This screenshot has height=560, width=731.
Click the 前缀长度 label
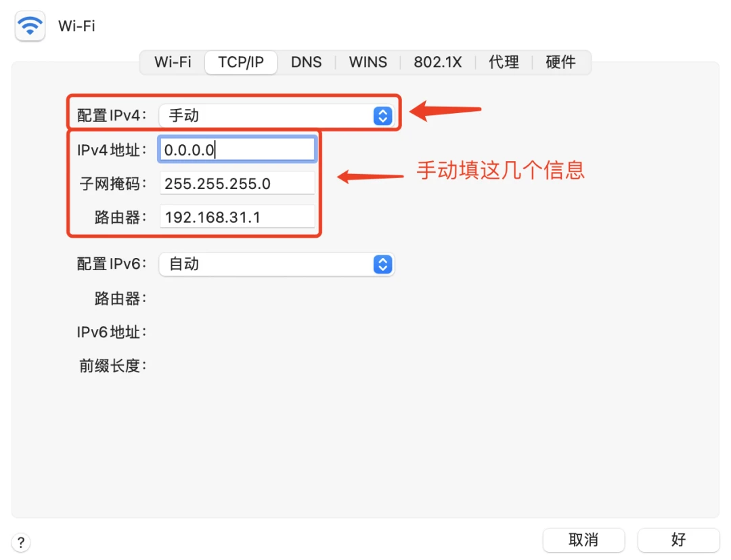pos(112,366)
